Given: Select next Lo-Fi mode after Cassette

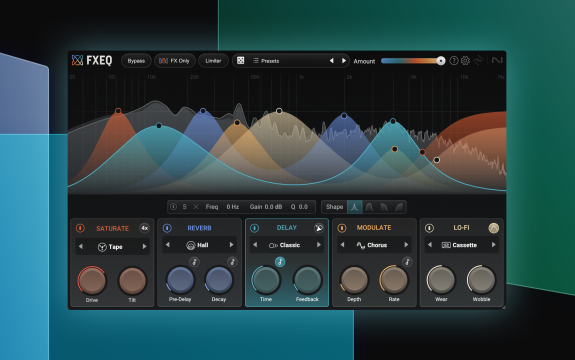Looking at the screenshot, I should tap(494, 245).
